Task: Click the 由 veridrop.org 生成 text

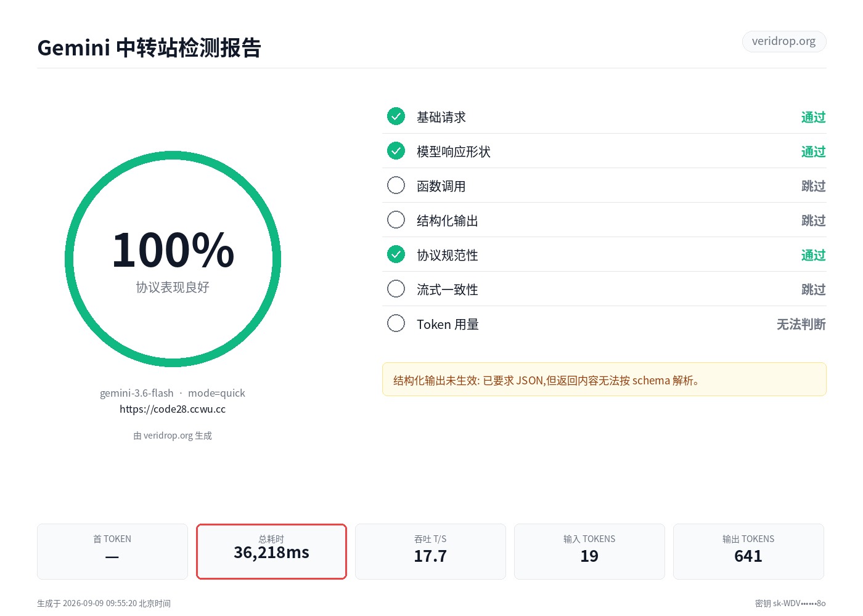Action: [x=173, y=436]
